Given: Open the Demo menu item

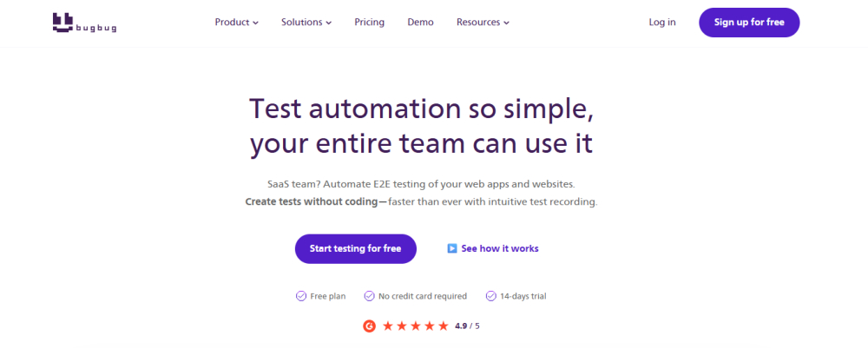Looking at the screenshot, I should (x=420, y=23).
